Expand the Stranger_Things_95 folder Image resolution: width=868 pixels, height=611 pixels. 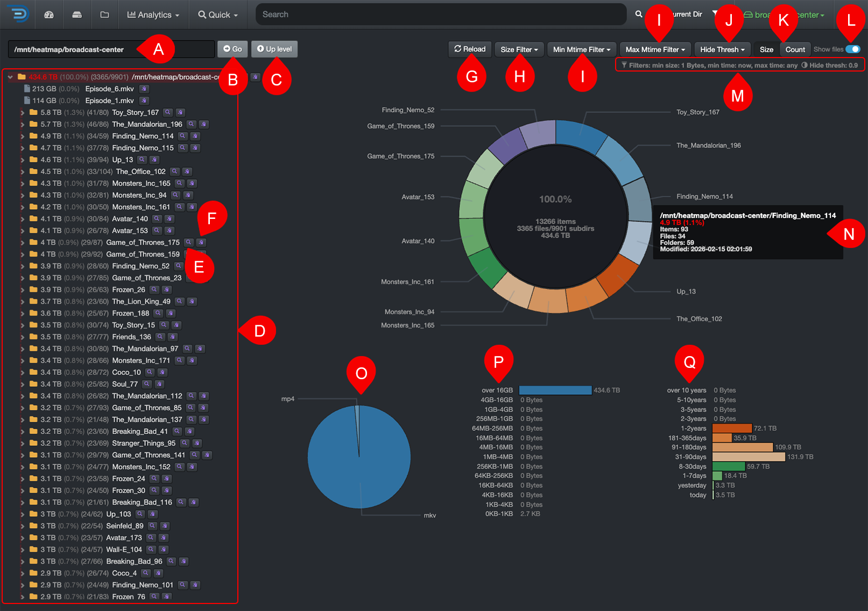[x=22, y=443]
